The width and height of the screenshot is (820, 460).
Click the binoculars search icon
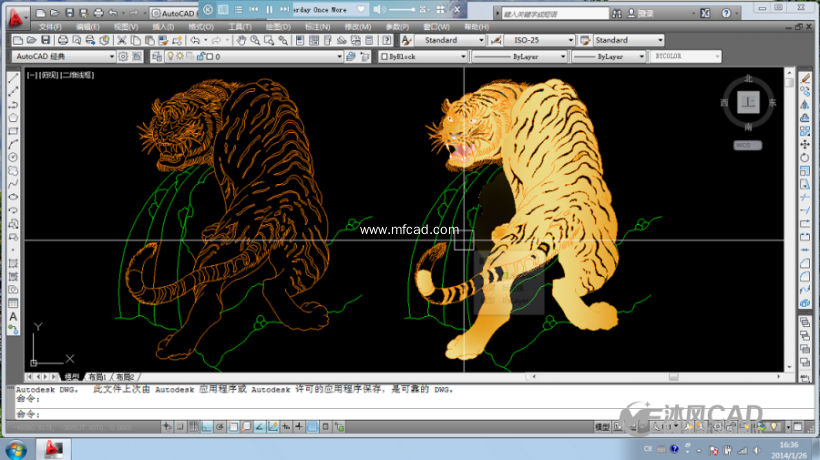[x=617, y=14]
